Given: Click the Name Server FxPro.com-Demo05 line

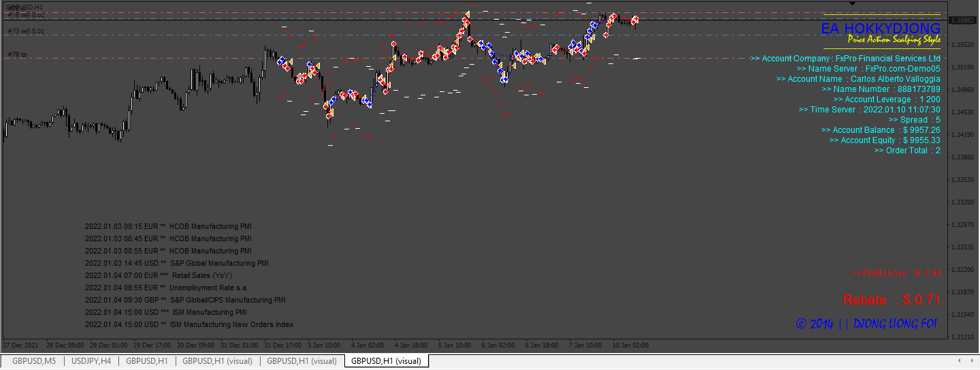Looking at the screenshot, I should (x=868, y=69).
